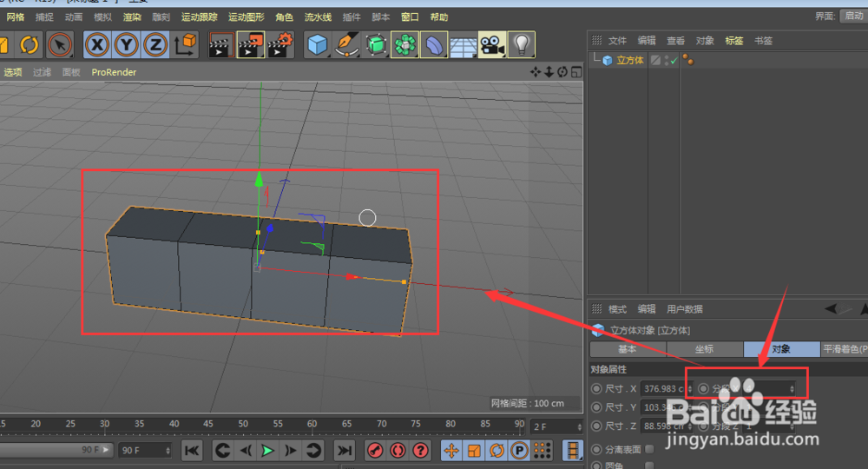The width and height of the screenshot is (868, 469).
Task: Add a Light object bulb icon
Action: pos(522,45)
